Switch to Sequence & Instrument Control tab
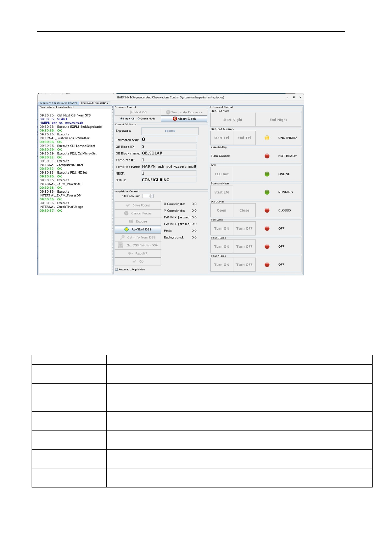 [x=59, y=103]
